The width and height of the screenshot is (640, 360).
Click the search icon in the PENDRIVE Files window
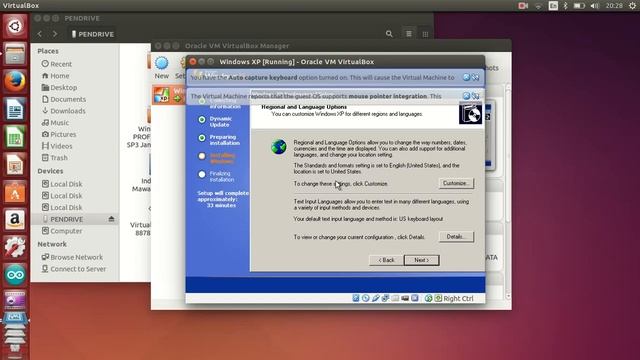[389, 34]
